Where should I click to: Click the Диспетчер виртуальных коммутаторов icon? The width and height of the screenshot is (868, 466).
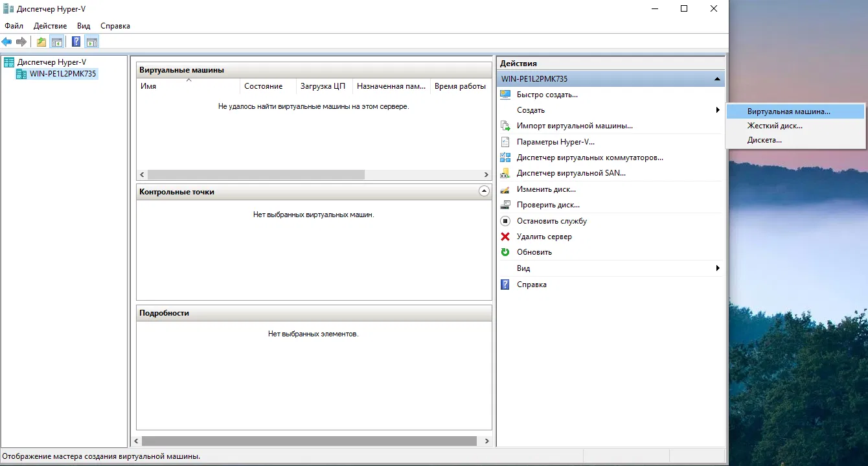click(x=505, y=157)
